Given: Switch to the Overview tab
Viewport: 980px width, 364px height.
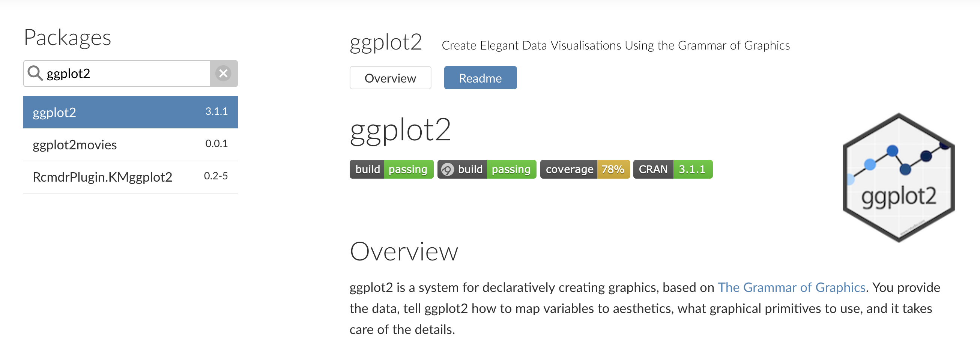Looking at the screenshot, I should (390, 78).
